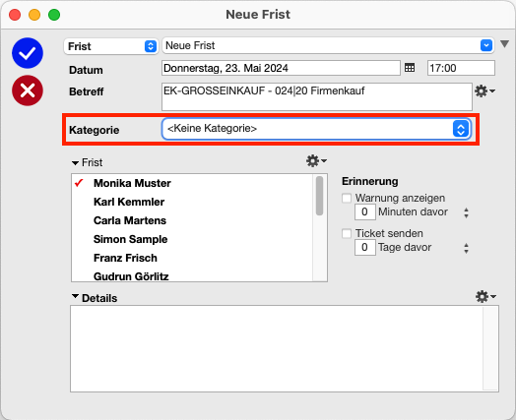Screen dimensions: 516x420
Task: Collapse the Frist section
Action: [76, 162]
